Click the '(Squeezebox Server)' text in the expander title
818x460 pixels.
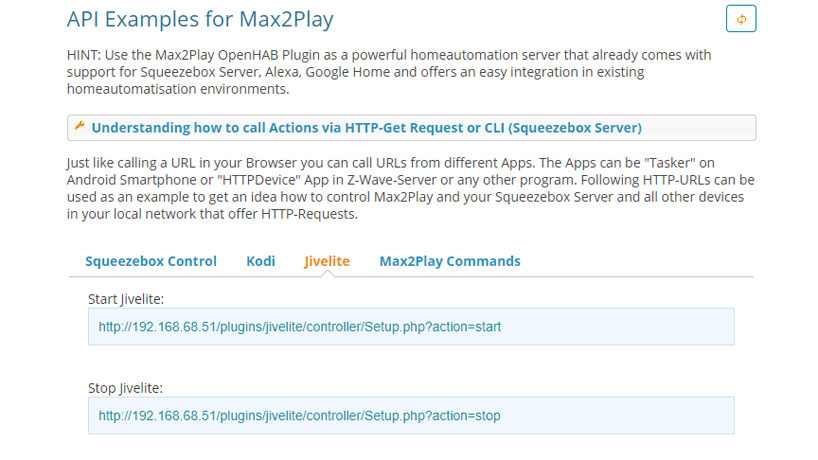(x=575, y=128)
